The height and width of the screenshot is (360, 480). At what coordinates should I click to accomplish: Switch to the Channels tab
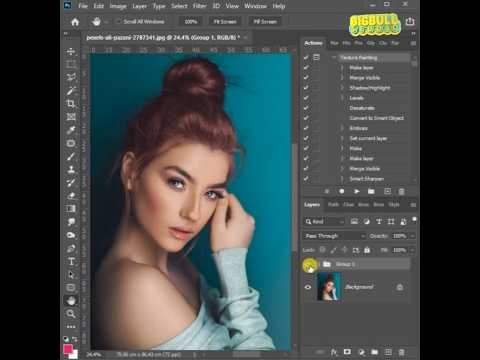click(x=348, y=204)
